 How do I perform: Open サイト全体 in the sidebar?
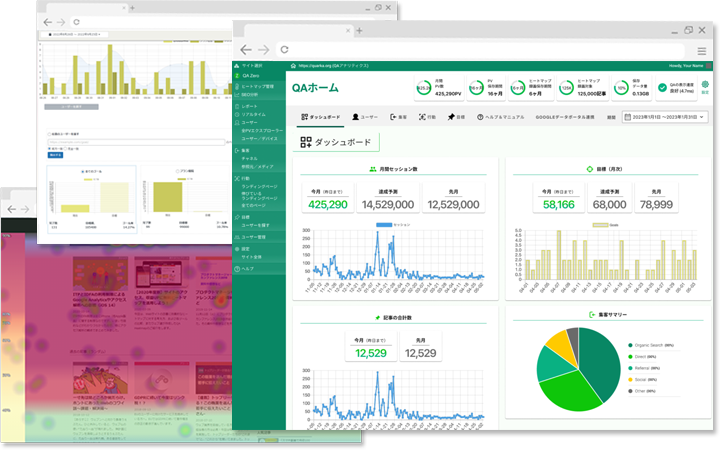click(251, 257)
